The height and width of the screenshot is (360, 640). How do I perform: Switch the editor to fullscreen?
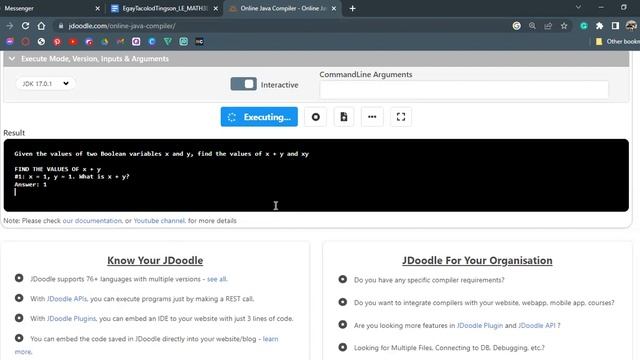(401, 117)
